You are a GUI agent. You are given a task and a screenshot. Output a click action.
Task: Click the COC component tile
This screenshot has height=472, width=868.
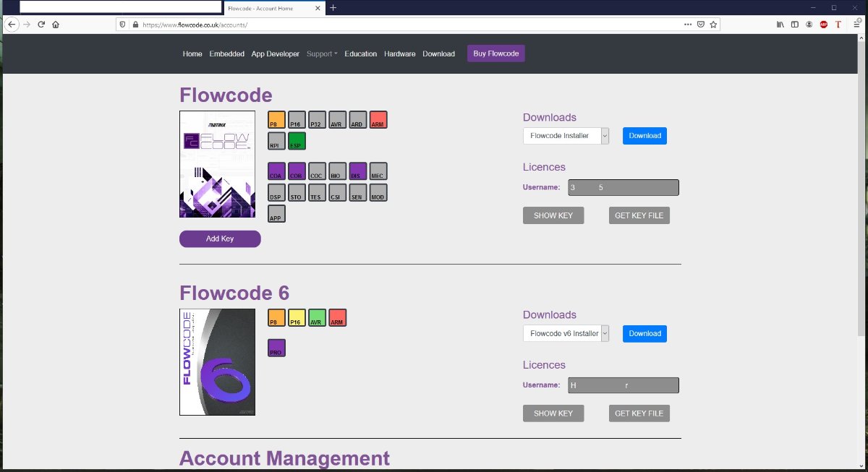click(x=318, y=171)
